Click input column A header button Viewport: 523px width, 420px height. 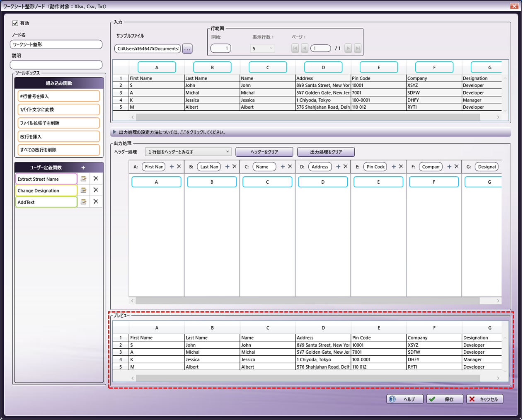(x=157, y=67)
